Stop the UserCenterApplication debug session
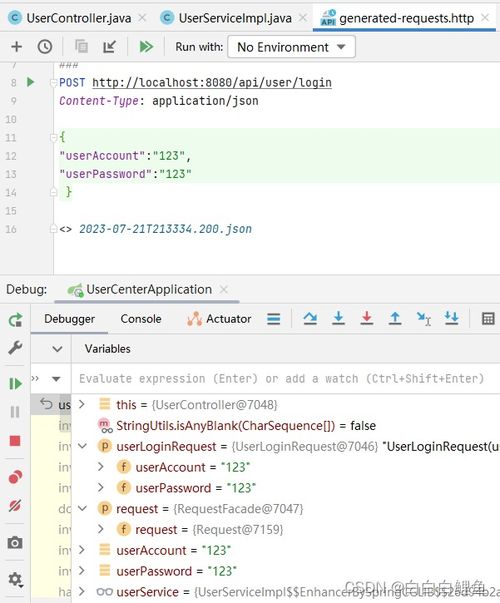 coord(15,441)
